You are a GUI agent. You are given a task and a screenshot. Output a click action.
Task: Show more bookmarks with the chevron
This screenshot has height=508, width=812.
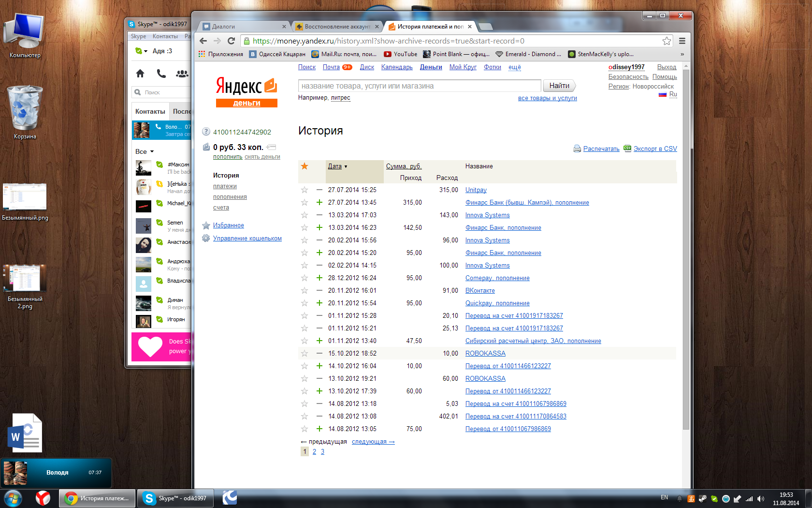click(682, 54)
